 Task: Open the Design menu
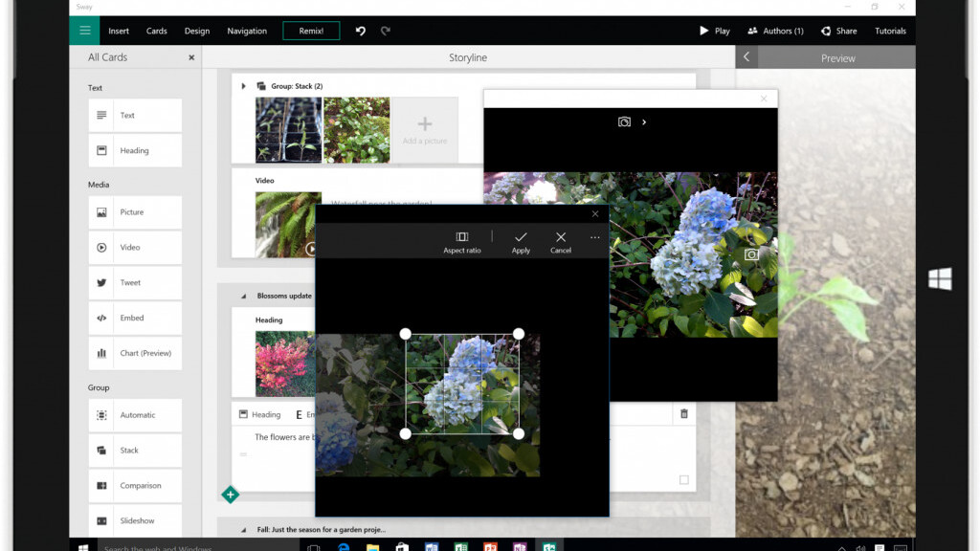click(x=197, y=31)
